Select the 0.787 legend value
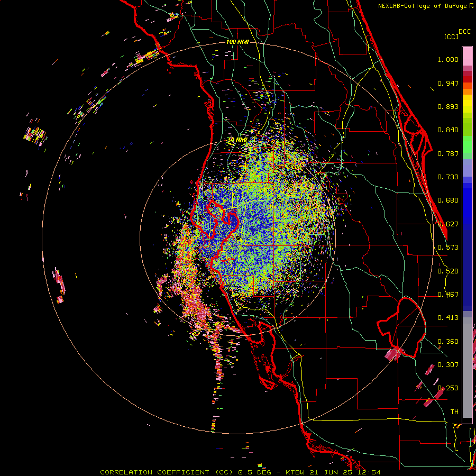Image resolution: width=476 pixels, height=476 pixels. point(448,153)
